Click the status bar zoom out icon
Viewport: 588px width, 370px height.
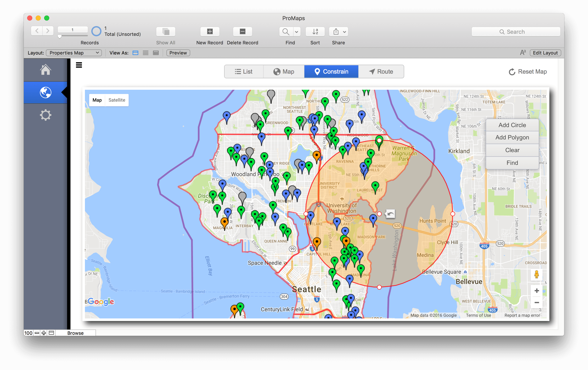(37, 333)
